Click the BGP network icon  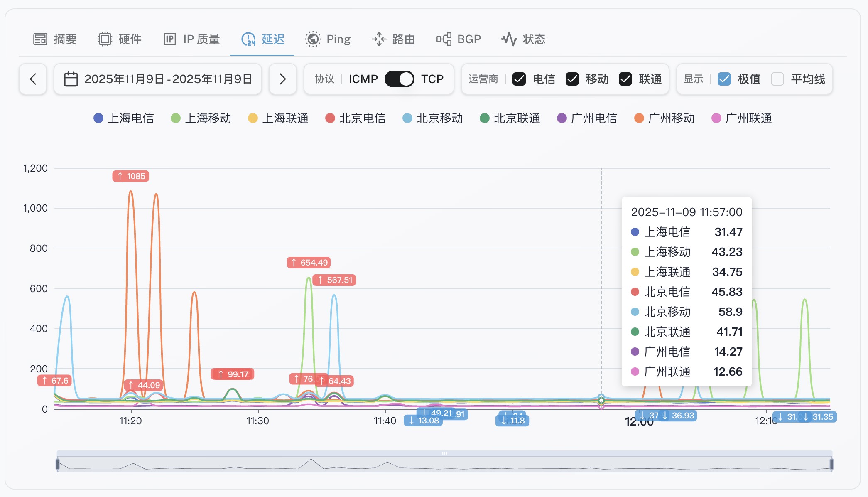444,39
